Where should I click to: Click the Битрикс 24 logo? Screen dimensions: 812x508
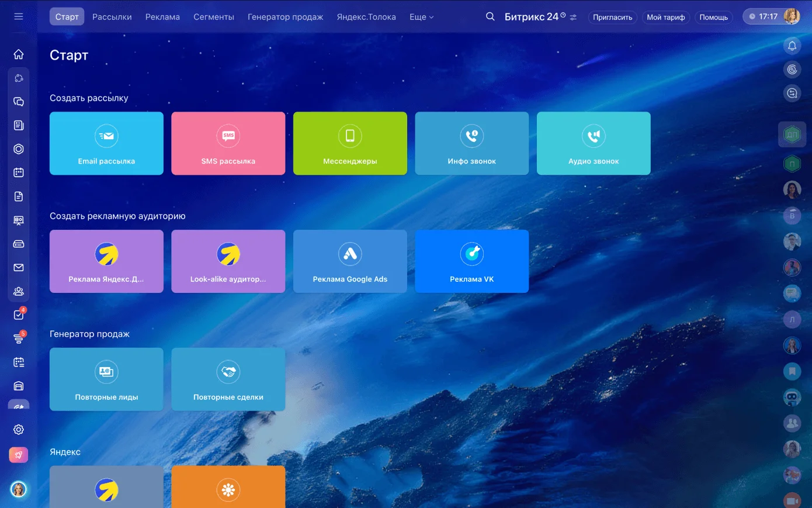point(535,17)
